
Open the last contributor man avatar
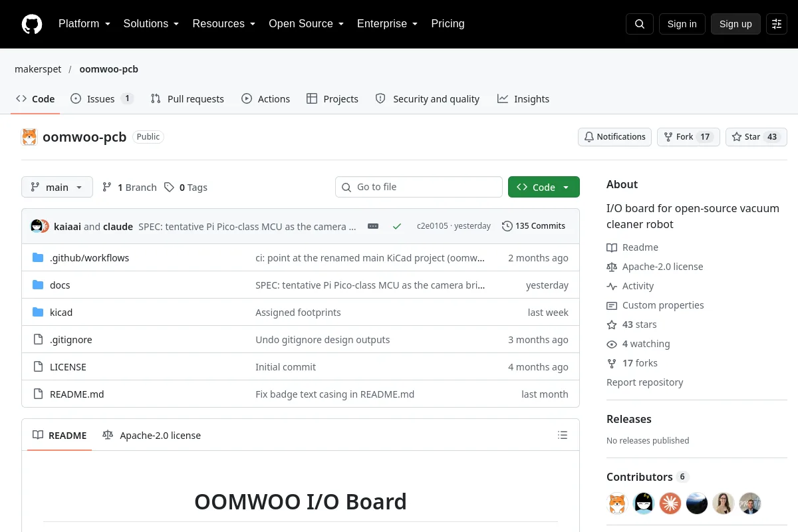click(x=750, y=503)
